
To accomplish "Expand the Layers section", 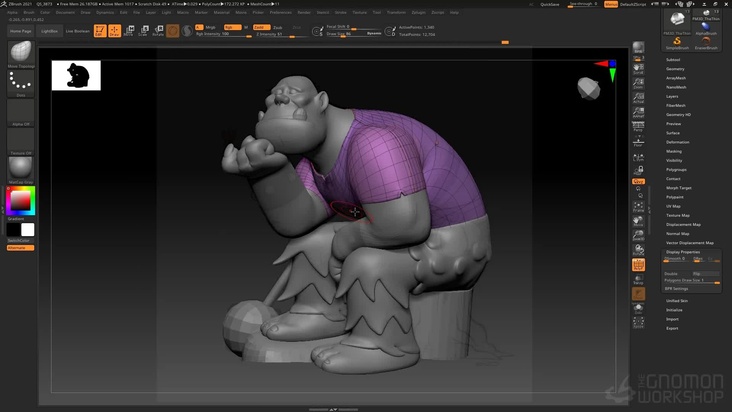I will pos(672,96).
